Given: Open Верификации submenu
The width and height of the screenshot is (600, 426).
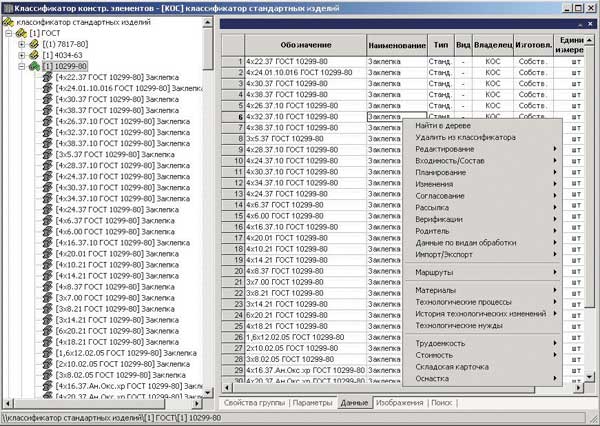Looking at the screenshot, I should click(x=483, y=219).
